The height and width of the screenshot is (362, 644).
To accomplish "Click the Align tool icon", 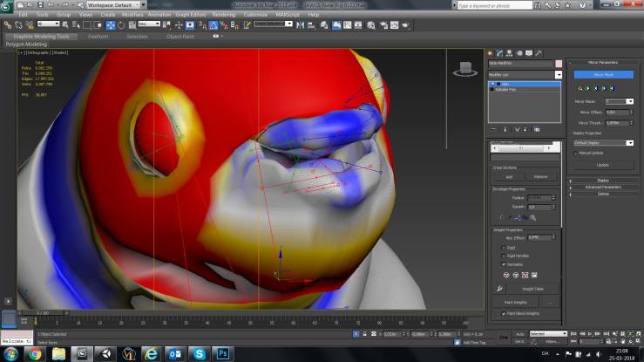I will click(311, 25).
